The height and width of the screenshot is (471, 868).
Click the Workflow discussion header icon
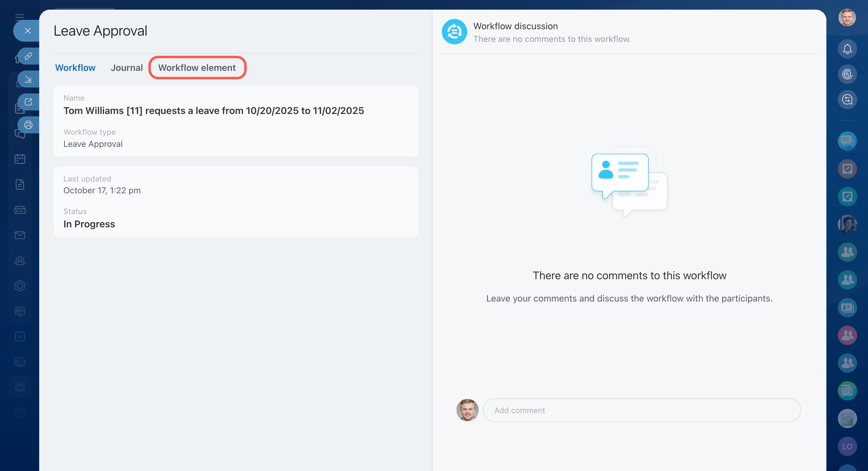coord(454,32)
